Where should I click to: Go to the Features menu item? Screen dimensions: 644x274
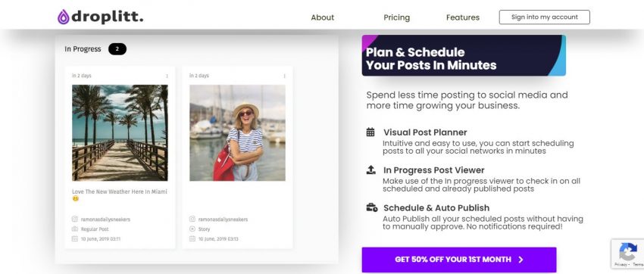pos(463,17)
